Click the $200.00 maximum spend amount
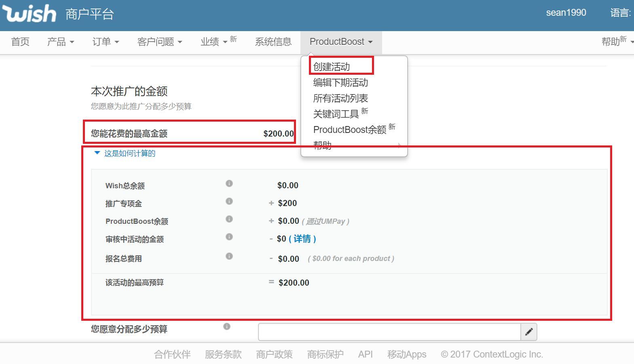Image resolution: width=634 pixels, height=364 pixels. pyautogui.click(x=279, y=134)
